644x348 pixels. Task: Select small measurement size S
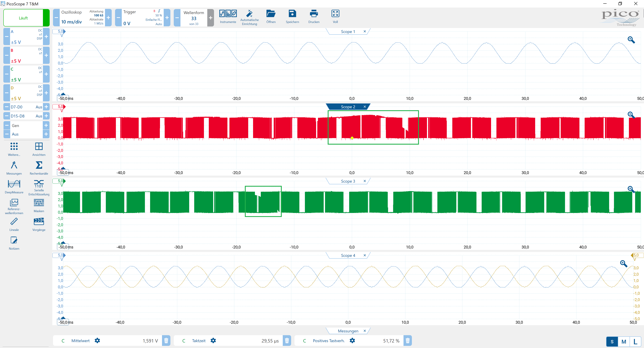pyautogui.click(x=612, y=341)
